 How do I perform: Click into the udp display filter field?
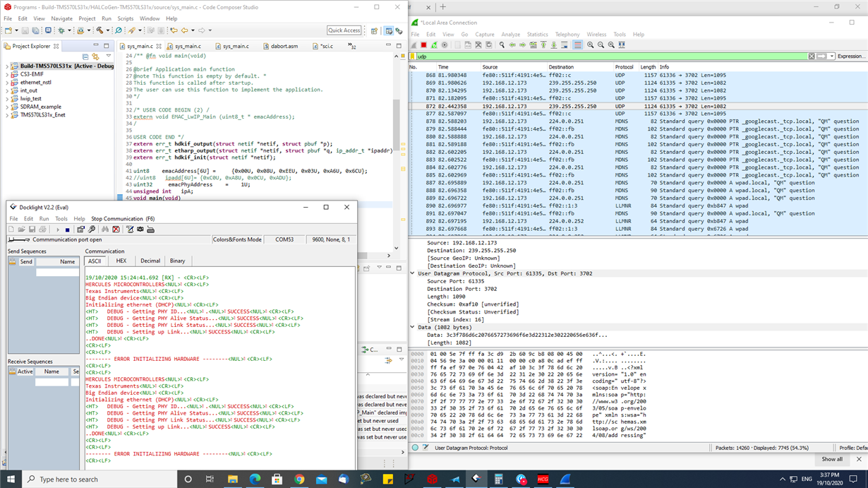[611, 56]
